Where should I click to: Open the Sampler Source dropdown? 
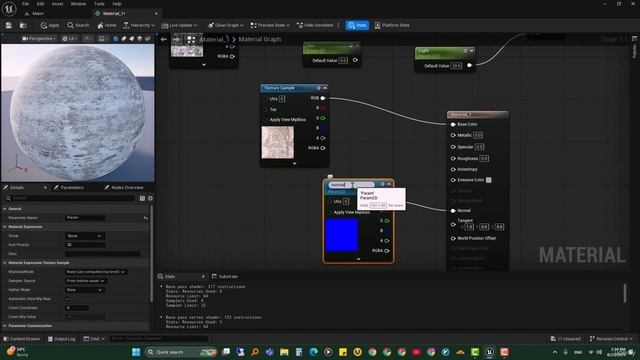(x=86, y=281)
